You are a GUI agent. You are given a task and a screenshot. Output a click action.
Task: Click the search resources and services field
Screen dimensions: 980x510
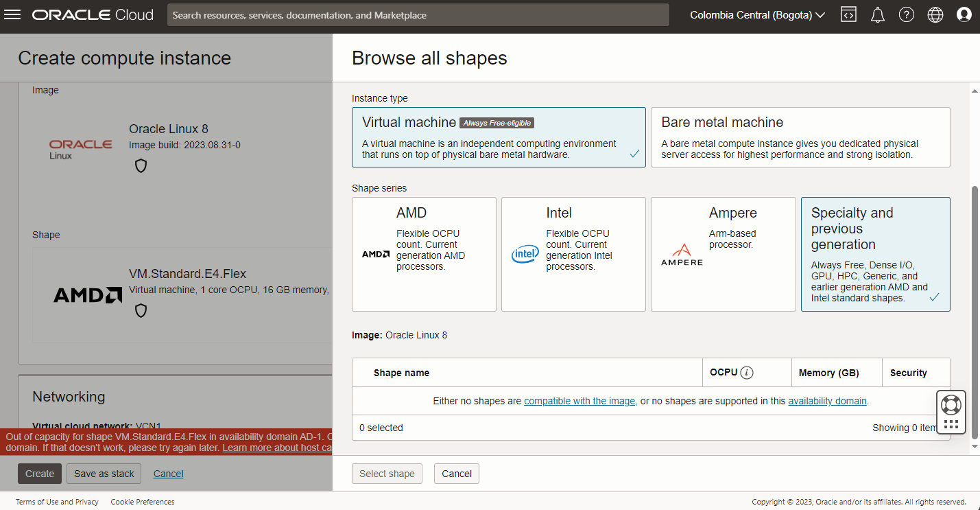(x=418, y=15)
